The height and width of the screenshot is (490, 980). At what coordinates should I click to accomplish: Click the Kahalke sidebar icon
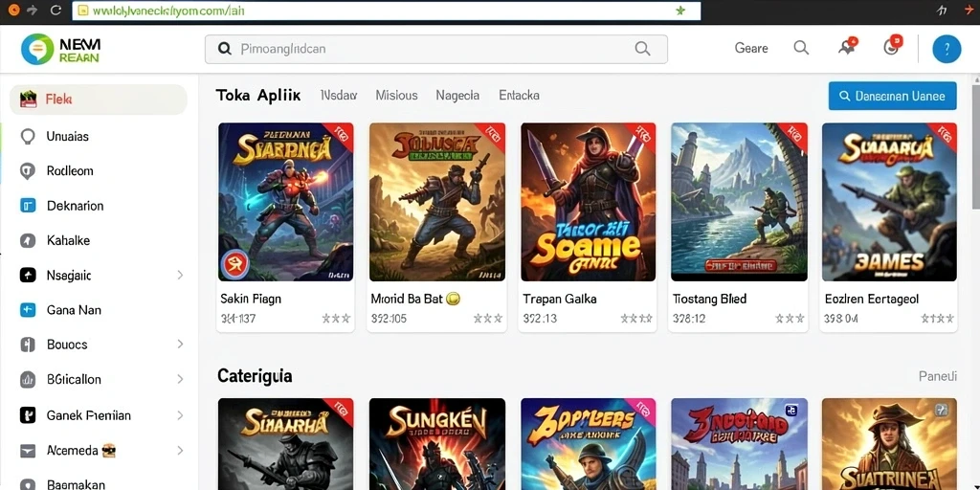[x=28, y=240]
